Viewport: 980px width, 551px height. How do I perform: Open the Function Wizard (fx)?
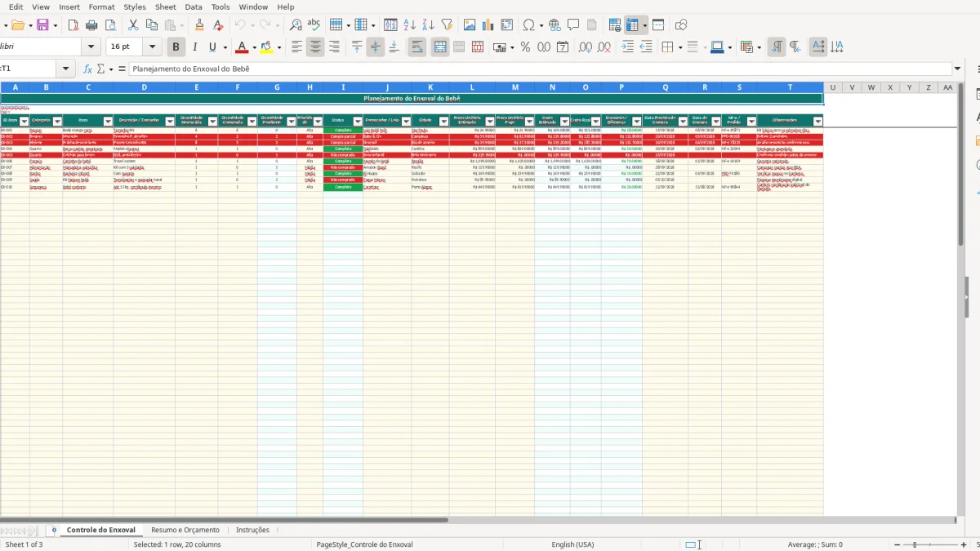pyautogui.click(x=87, y=69)
